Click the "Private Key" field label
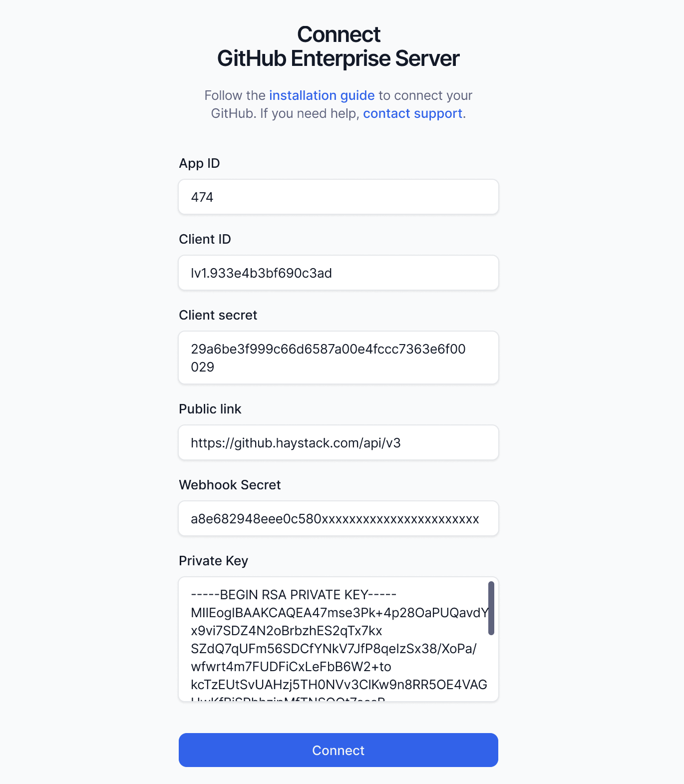 pyautogui.click(x=213, y=561)
